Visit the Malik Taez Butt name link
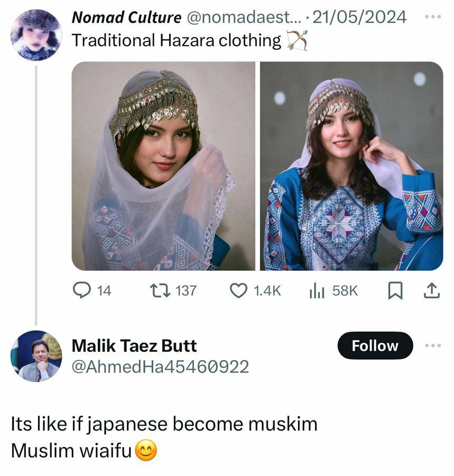The image size is (454, 476). click(x=134, y=346)
